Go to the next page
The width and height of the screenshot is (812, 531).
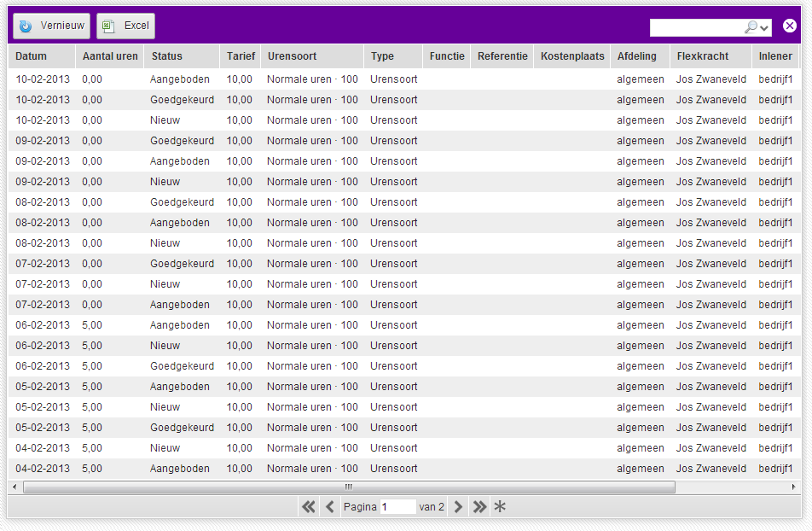tap(458, 506)
